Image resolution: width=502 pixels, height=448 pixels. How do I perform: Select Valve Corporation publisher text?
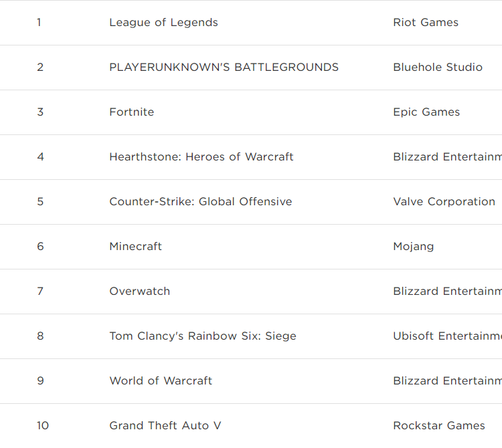coord(444,202)
